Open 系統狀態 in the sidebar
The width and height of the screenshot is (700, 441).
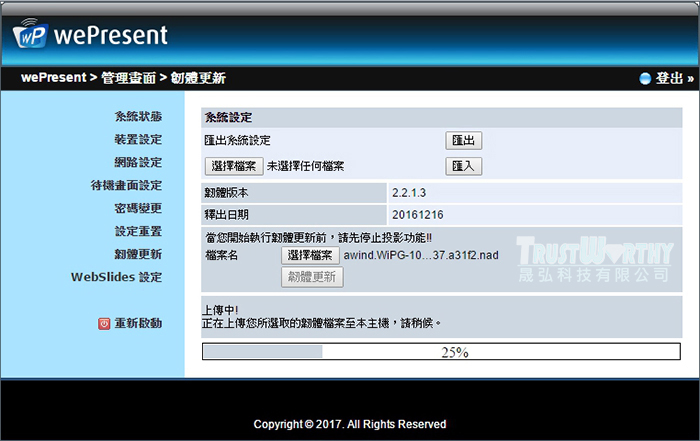138,116
